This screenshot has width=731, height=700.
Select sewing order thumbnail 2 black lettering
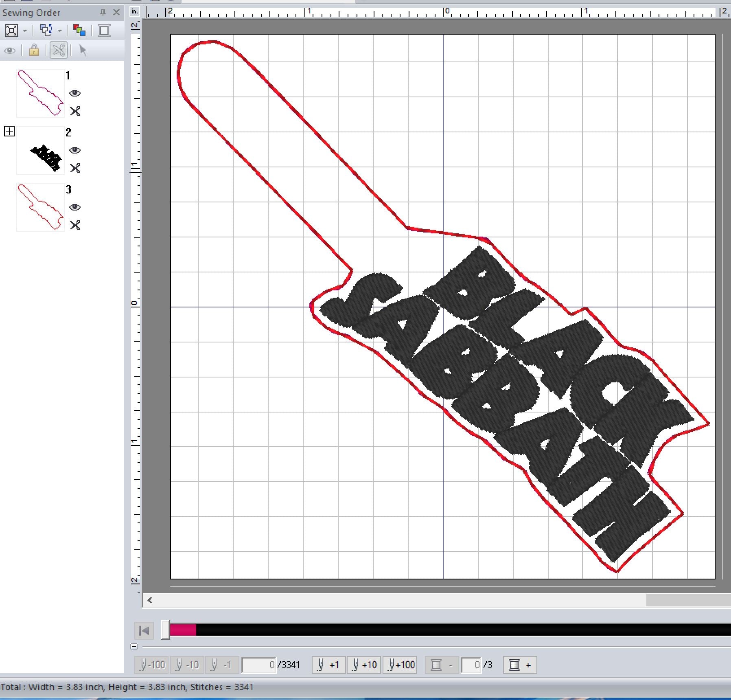(x=40, y=150)
